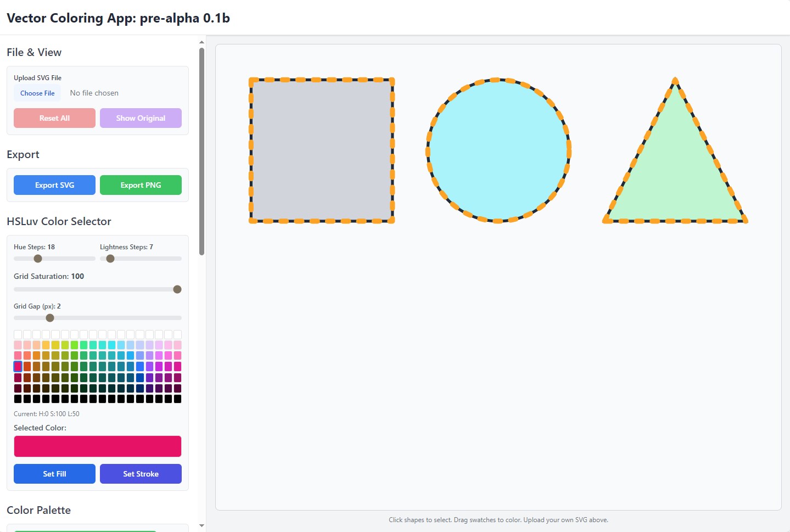Click the Lightness Steps slider handle

pyautogui.click(x=110, y=259)
